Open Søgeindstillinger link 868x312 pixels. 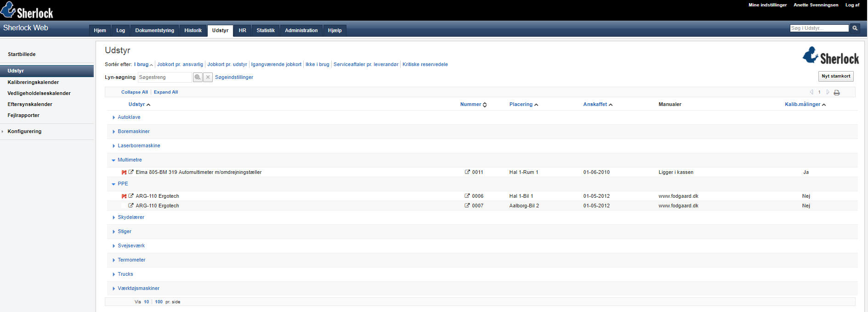(234, 77)
